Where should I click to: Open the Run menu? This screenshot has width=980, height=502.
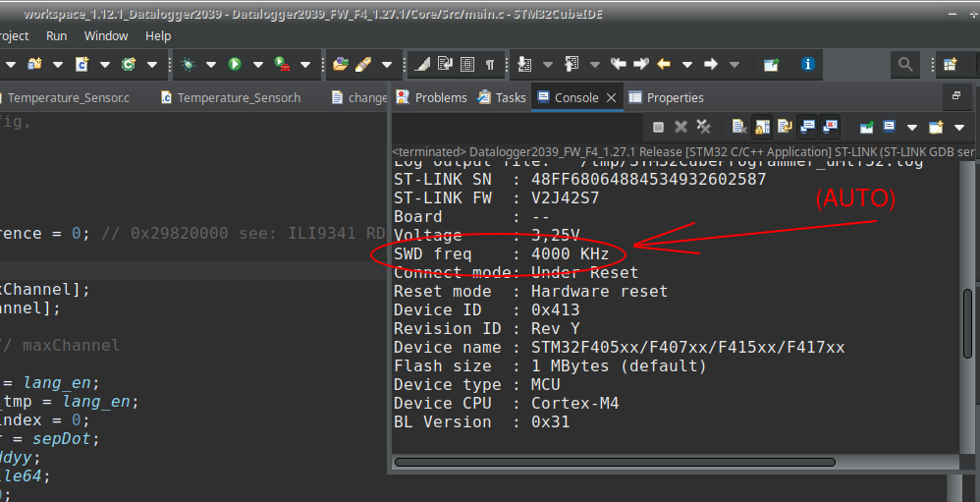(56, 35)
